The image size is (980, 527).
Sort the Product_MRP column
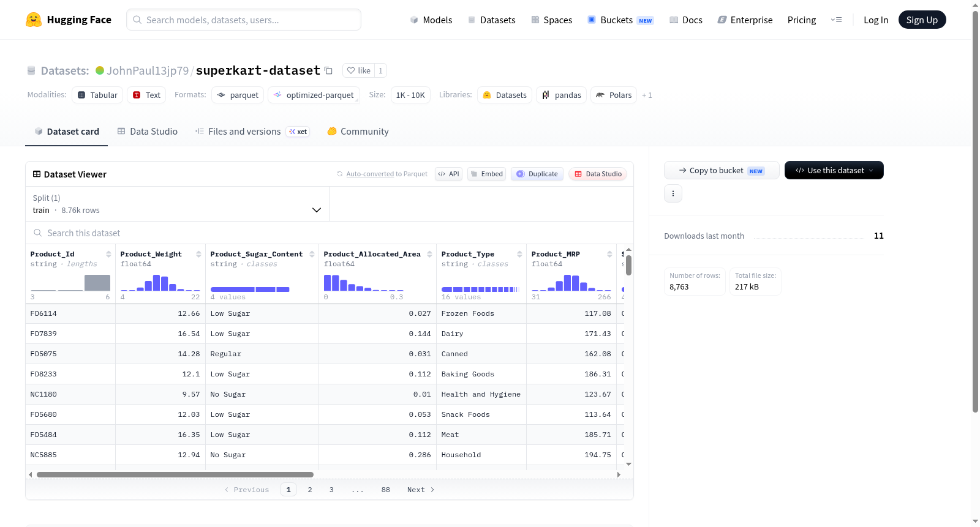(609, 254)
